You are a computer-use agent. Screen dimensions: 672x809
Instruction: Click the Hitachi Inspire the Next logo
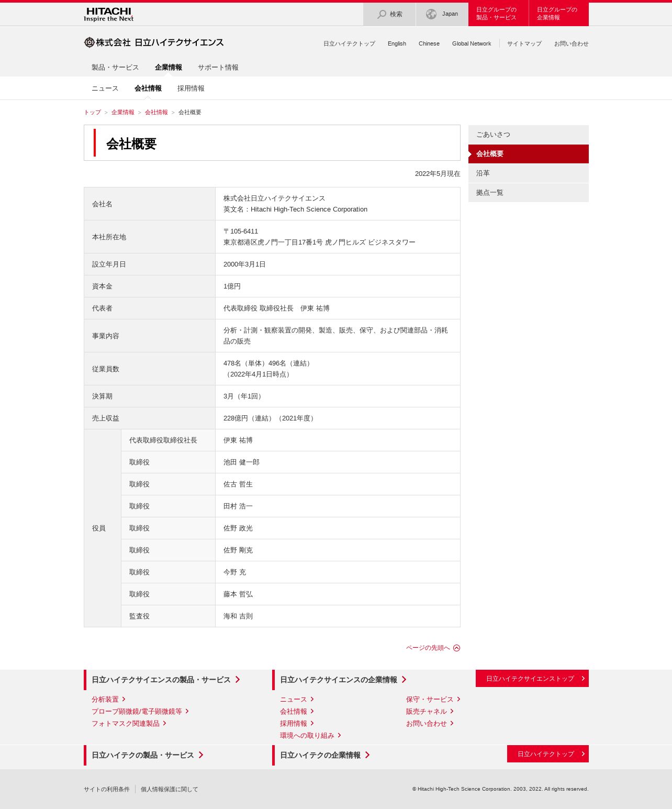tap(109, 14)
